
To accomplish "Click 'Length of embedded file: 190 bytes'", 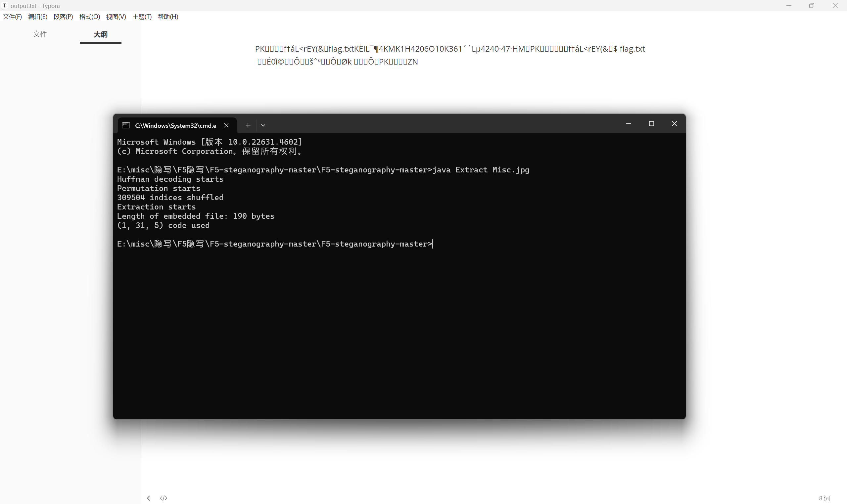I will pyautogui.click(x=196, y=216).
